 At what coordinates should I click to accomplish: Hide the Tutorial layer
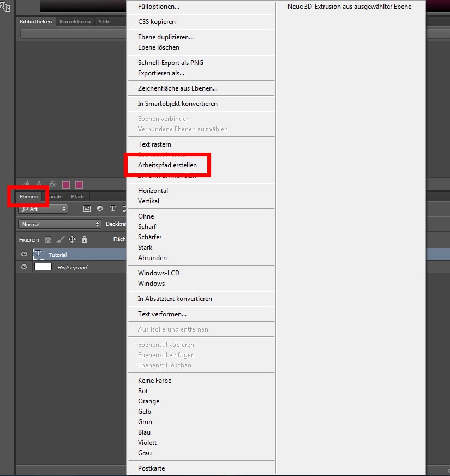(24, 255)
